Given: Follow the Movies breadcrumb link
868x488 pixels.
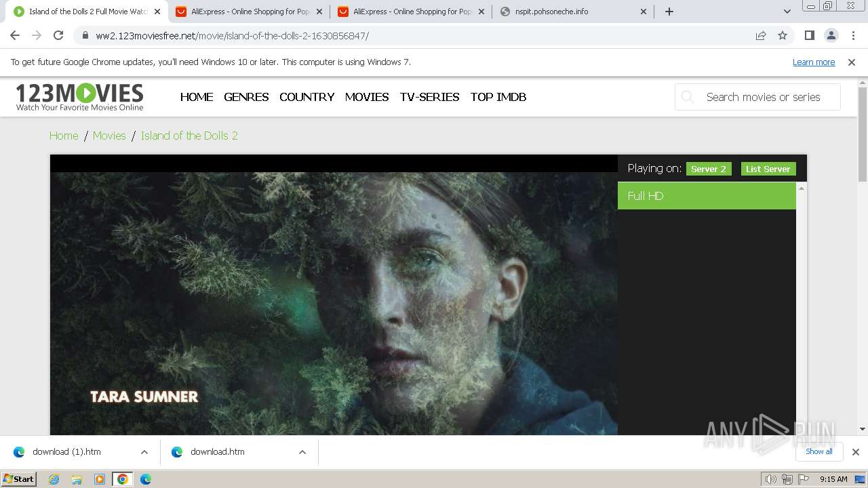Looking at the screenshot, I should [109, 136].
